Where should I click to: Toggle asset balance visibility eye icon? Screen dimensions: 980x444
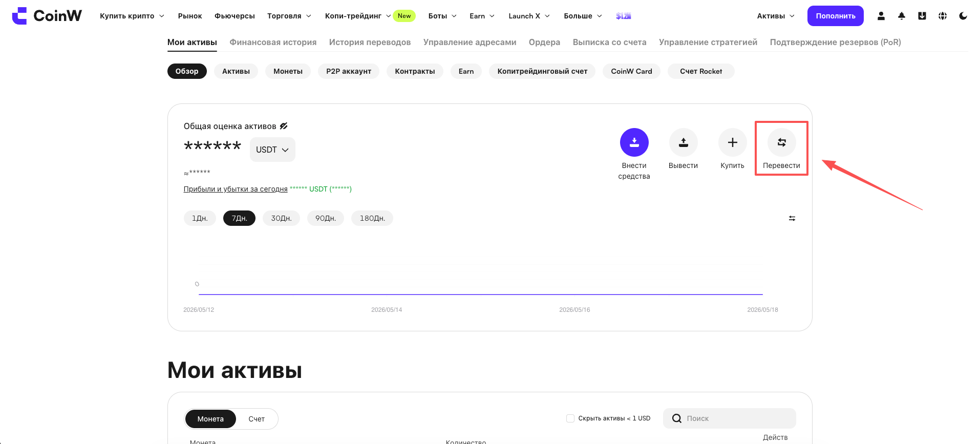pos(284,126)
